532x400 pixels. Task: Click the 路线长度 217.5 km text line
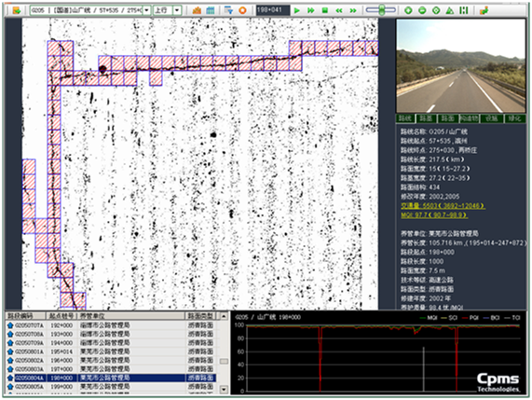(x=432, y=159)
